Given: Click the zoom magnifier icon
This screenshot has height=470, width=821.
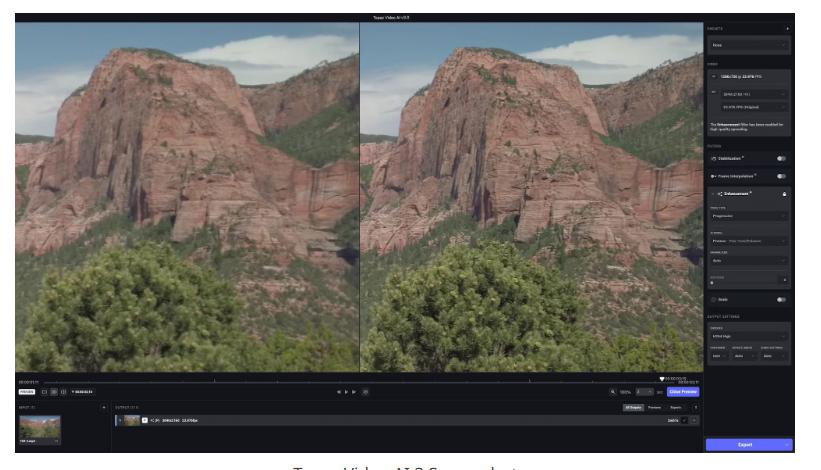Looking at the screenshot, I should click(611, 391).
